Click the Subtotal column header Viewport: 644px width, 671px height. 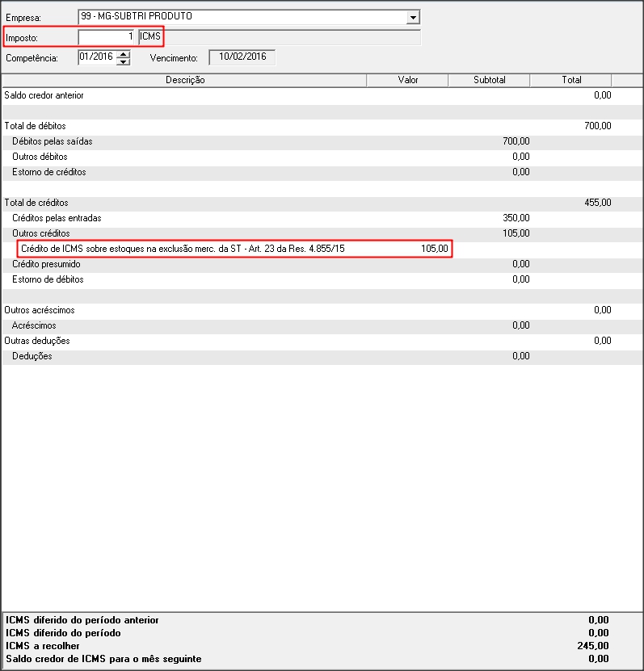[489, 80]
